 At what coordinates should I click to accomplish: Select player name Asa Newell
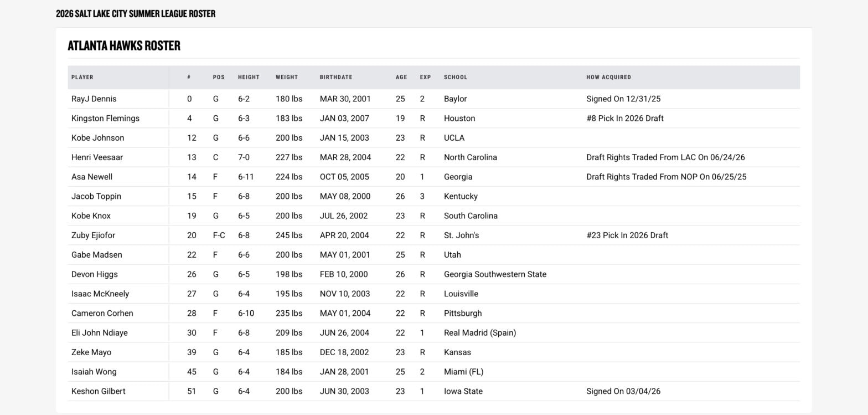[92, 177]
